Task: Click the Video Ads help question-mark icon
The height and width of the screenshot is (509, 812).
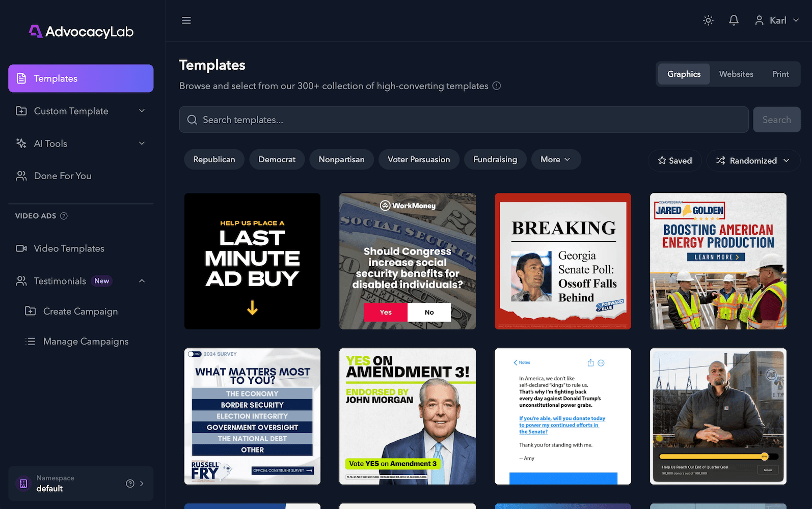Action: click(64, 216)
